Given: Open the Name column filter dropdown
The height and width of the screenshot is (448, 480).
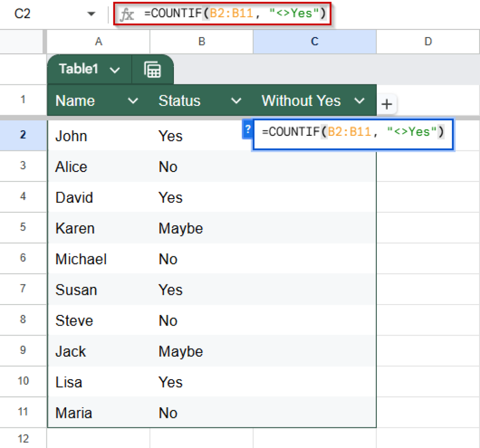Looking at the screenshot, I should click(133, 100).
